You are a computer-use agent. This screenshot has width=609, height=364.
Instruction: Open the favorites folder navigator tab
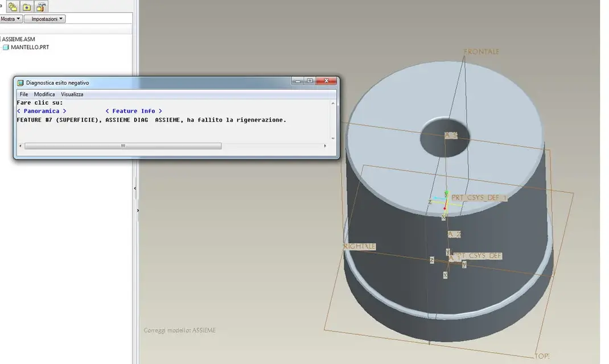point(27,7)
